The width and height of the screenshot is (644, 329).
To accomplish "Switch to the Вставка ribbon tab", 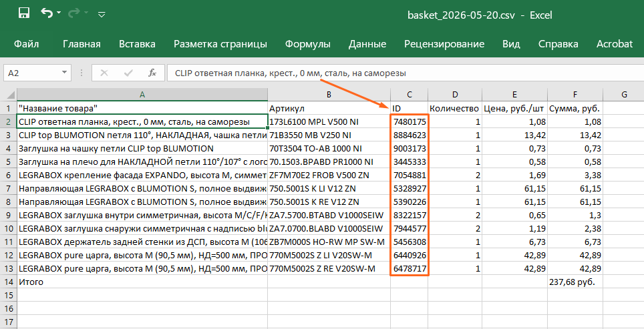I will pyautogui.click(x=137, y=44).
